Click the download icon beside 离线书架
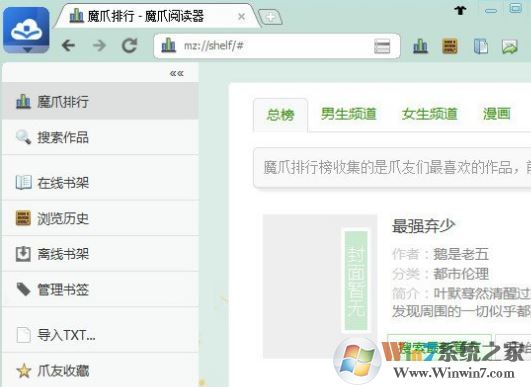531x387 pixels. click(23, 254)
